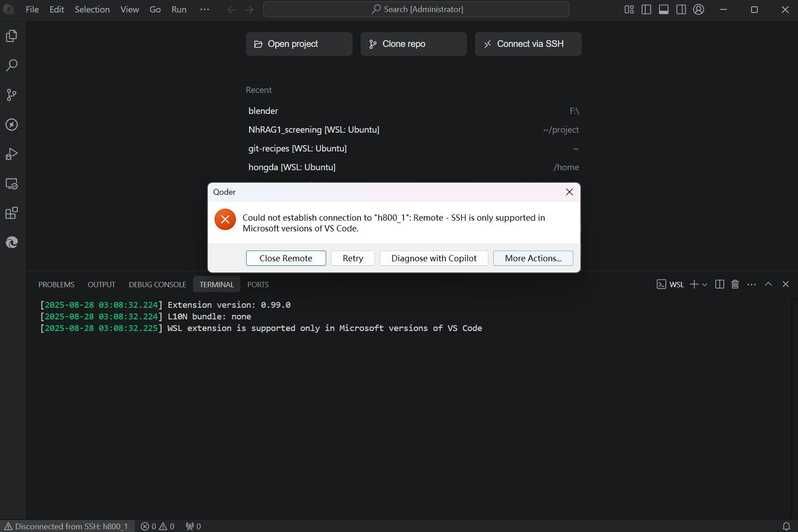The height and width of the screenshot is (532, 798).
Task: Click the errors and warnings status indicator
Action: coord(157,526)
